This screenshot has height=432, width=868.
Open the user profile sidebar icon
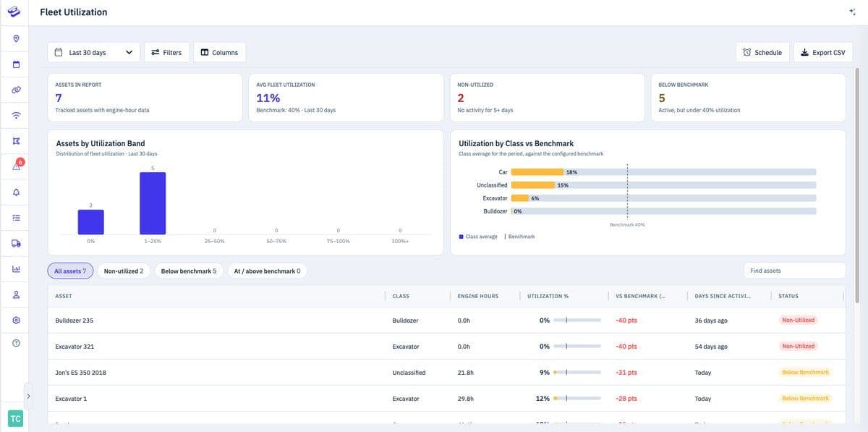16,295
